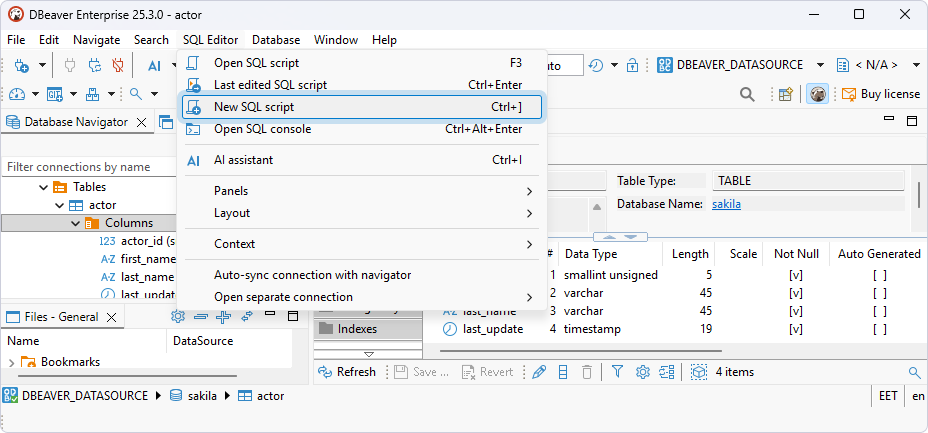
Task: Click the dashed cube icon beside 4 items
Action: (x=699, y=372)
